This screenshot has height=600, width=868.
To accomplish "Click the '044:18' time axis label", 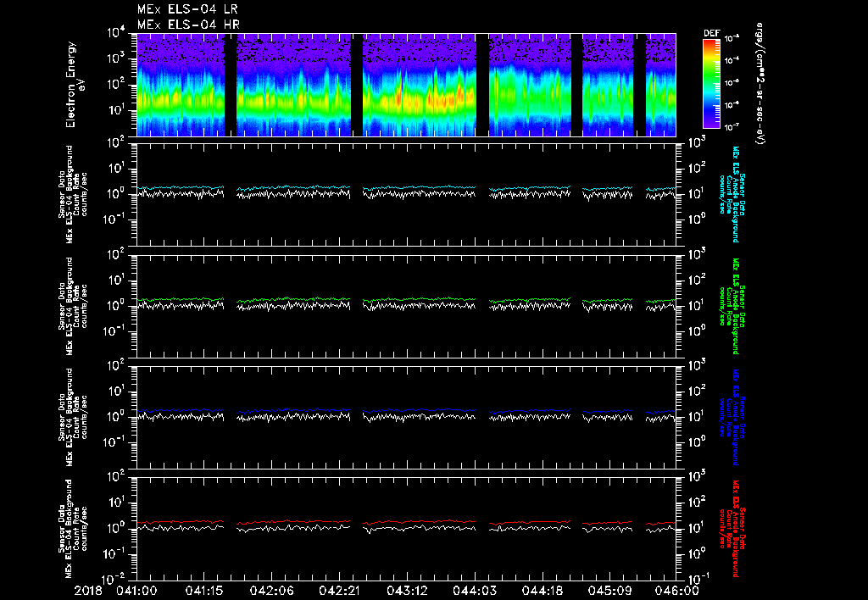I will coord(542,592).
